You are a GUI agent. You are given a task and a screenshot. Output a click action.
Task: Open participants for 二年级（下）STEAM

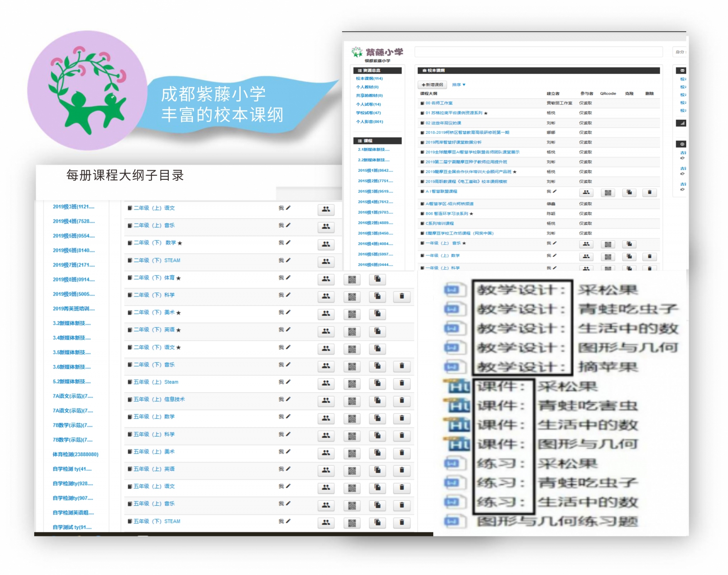(326, 262)
